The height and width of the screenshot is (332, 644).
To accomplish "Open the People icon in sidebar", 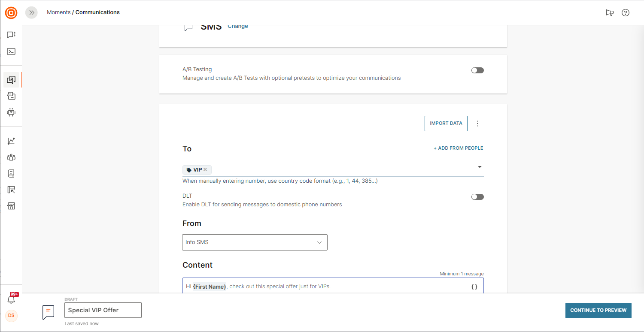I will pyautogui.click(x=11, y=157).
